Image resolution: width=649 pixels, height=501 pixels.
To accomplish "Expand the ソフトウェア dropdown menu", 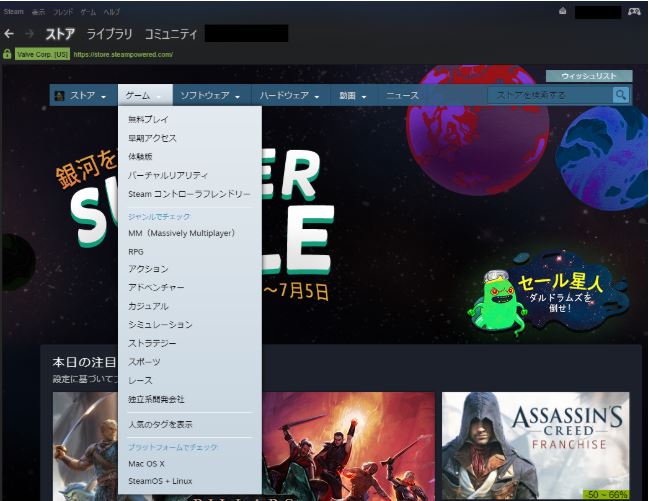I will point(210,96).
